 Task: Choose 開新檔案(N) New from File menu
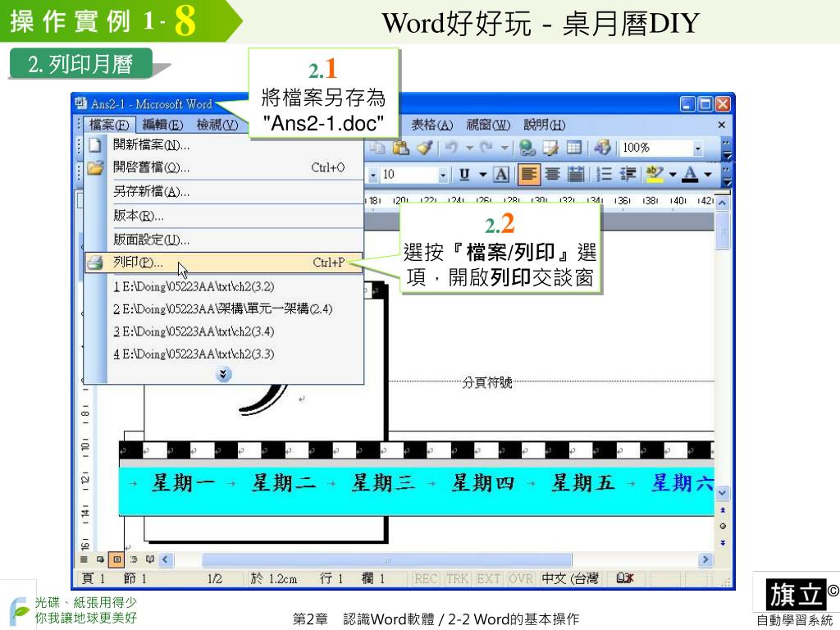coord(224,145)
